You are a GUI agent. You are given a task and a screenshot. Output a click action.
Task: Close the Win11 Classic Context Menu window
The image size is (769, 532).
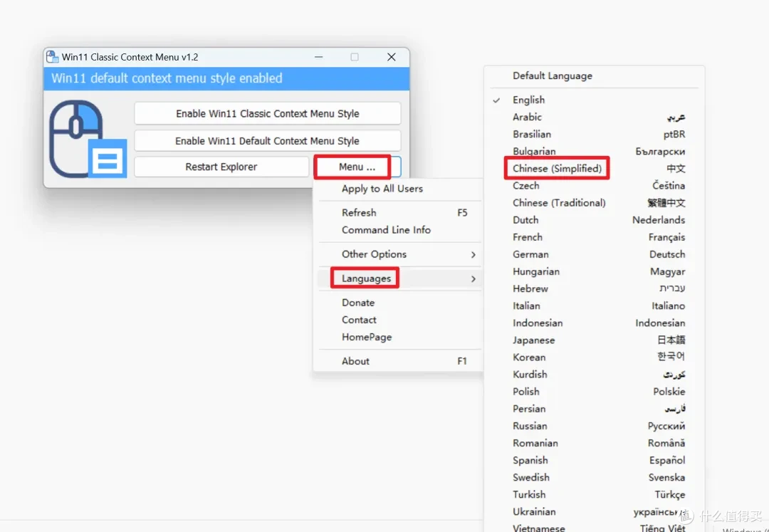click(392, 57)
